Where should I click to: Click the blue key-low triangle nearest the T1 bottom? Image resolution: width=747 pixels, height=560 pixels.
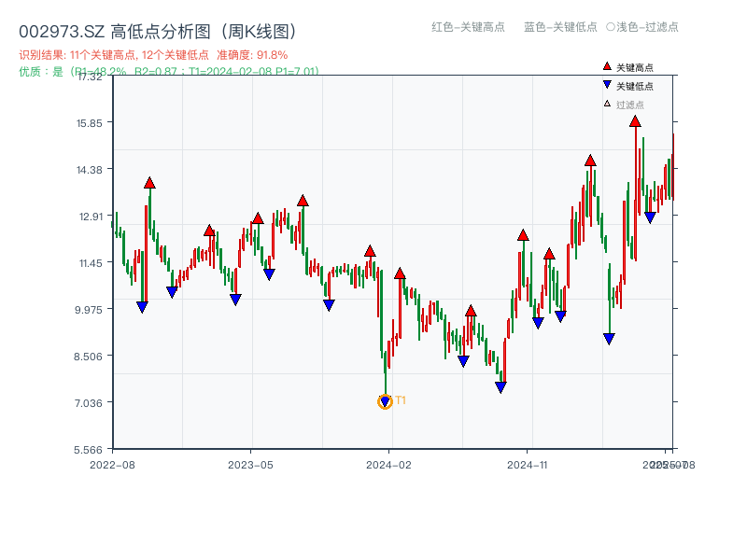click(x=386, y=403)
